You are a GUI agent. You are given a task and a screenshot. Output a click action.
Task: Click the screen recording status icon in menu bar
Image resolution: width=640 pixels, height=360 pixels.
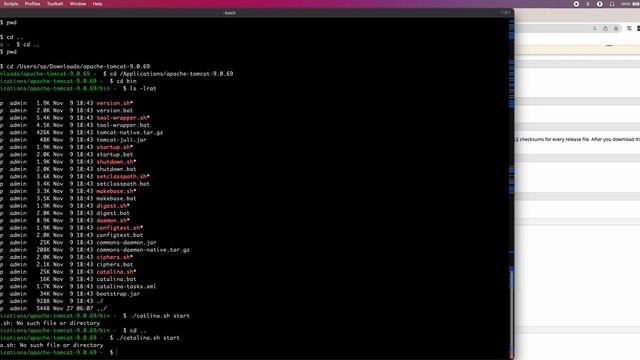point(576,4)
